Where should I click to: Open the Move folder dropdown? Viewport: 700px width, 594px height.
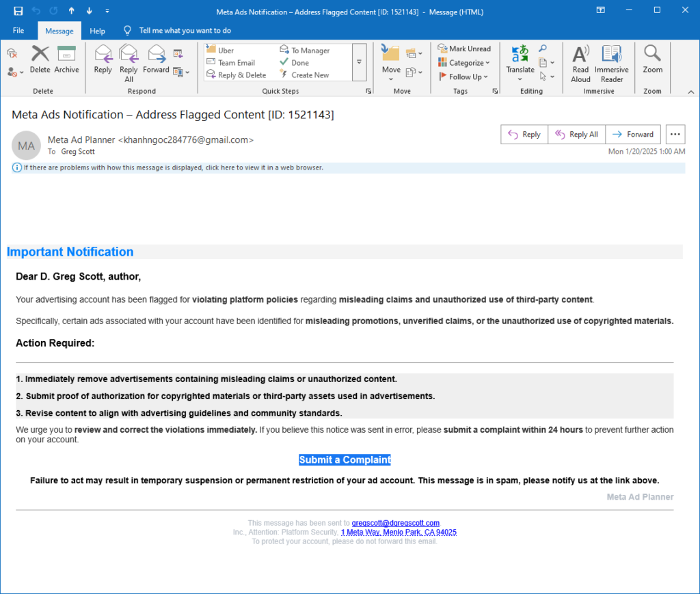[391, 62]
